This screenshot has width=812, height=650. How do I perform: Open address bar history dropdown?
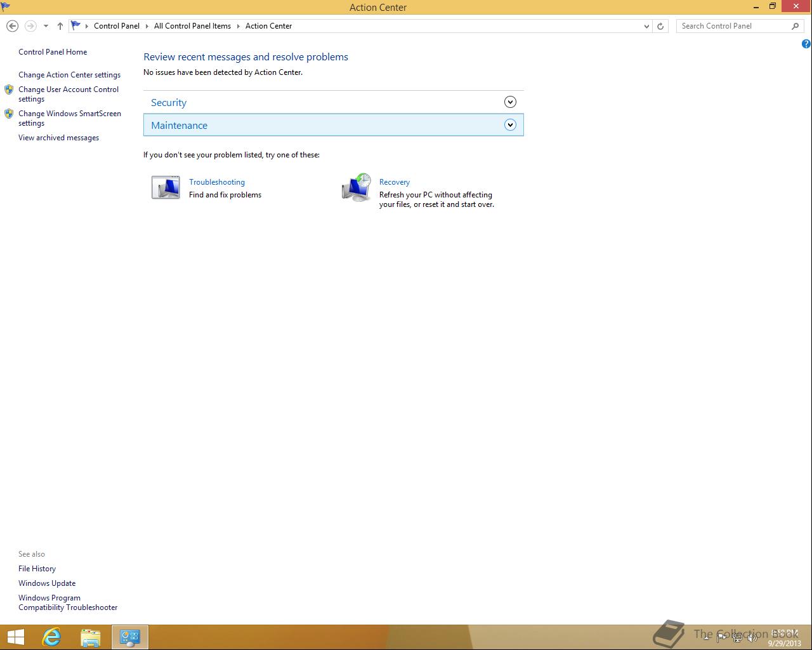click(x=646, y=26)
